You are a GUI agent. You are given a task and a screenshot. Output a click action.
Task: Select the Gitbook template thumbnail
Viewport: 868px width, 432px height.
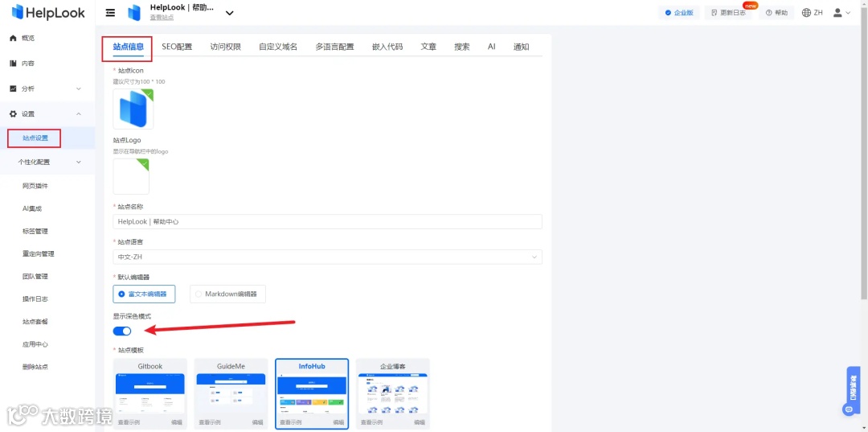click(150, 393)
